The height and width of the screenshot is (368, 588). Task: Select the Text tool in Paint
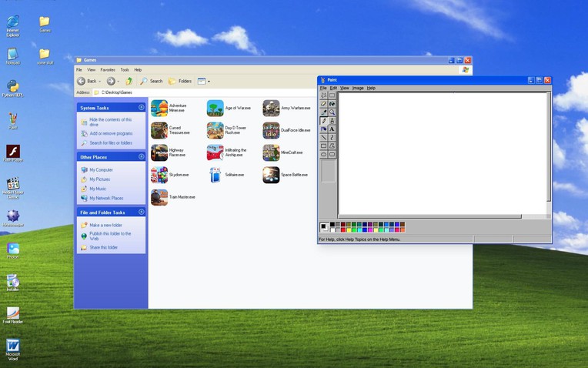[x=332, y=129]
